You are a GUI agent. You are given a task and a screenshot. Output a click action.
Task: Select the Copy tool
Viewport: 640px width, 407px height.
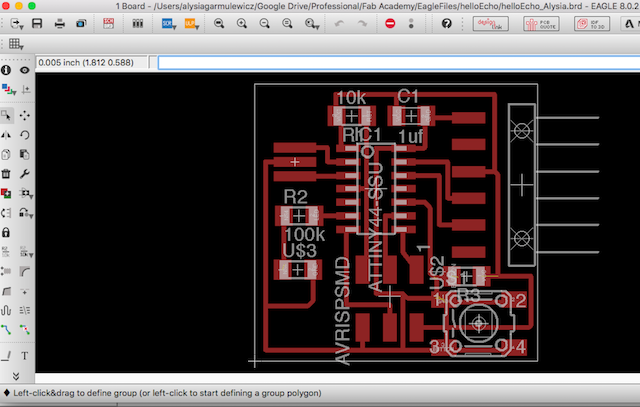click(x=6, y=155)
